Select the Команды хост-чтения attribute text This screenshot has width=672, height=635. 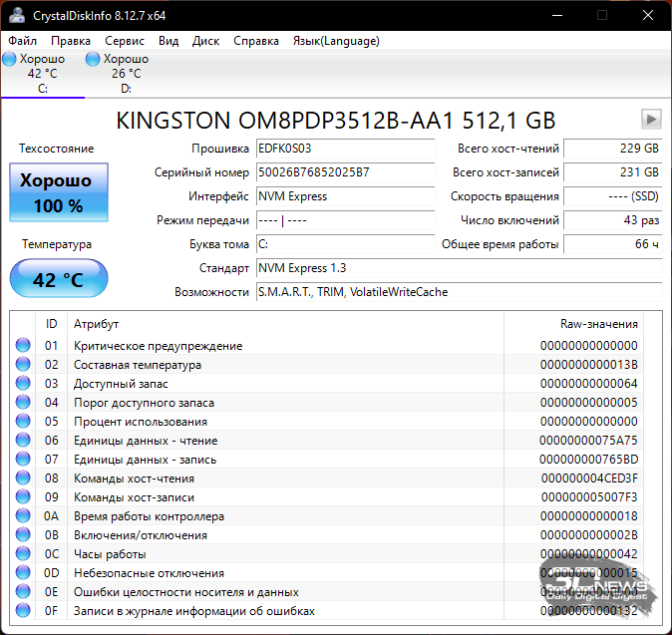tap(135, 478)
